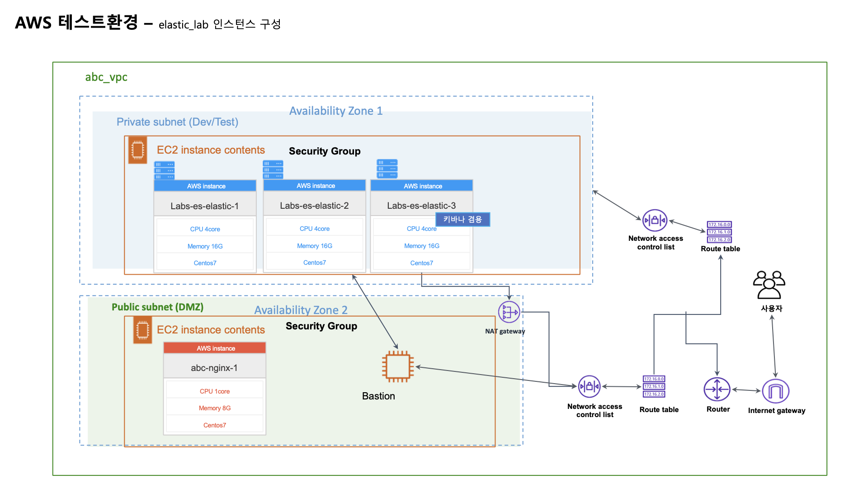868x488 pixels.
Task: Click the Labs-es-elastic-3 AWS instance header
Action: tap(422, 186)
